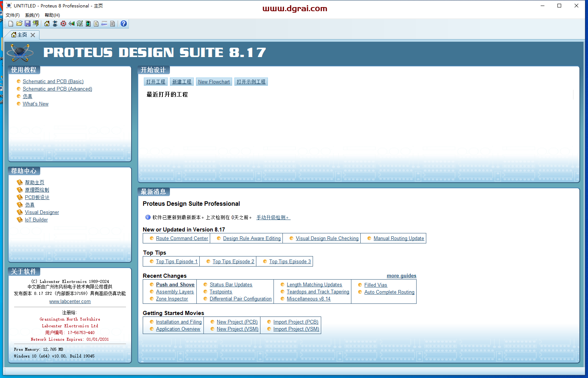Open Project Notes document icon
The height and width of the screenshot is (378, 588).
point(113,24)
